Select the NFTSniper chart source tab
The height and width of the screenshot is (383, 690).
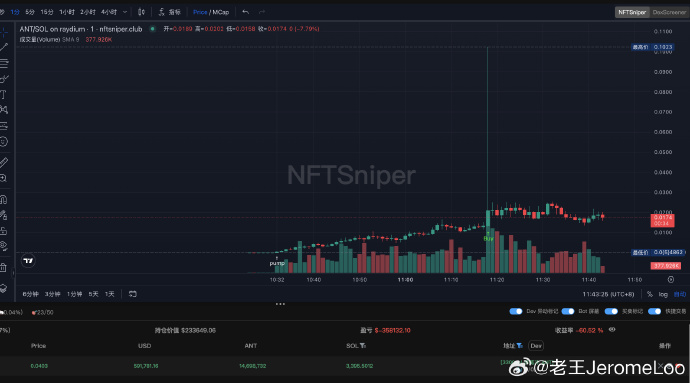click(x=632, y=12)
